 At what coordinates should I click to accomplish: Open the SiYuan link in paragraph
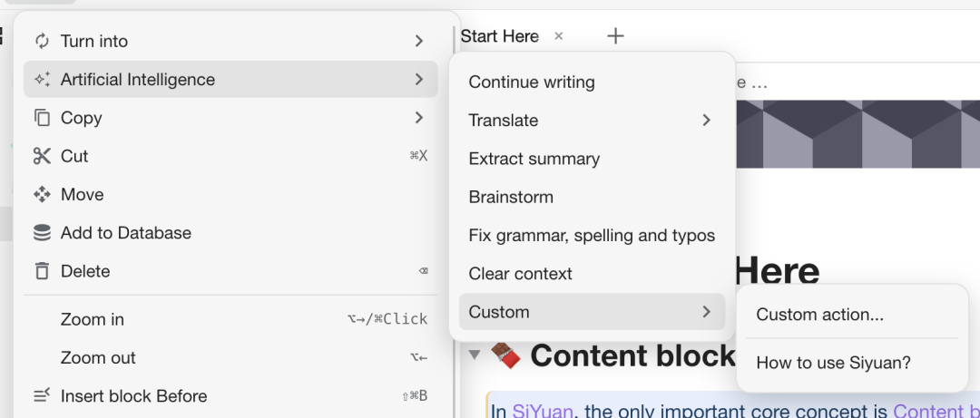[x=543, y=411]
